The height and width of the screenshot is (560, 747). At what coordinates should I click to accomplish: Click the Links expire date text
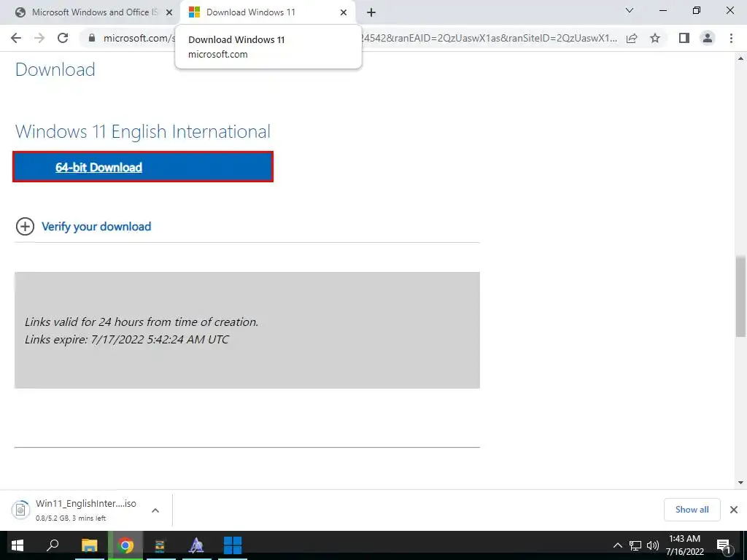tap(127, 340)
